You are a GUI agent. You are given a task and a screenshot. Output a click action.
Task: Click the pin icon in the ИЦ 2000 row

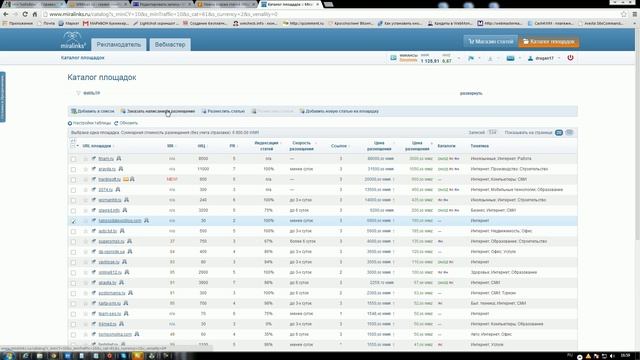point(94,272)
